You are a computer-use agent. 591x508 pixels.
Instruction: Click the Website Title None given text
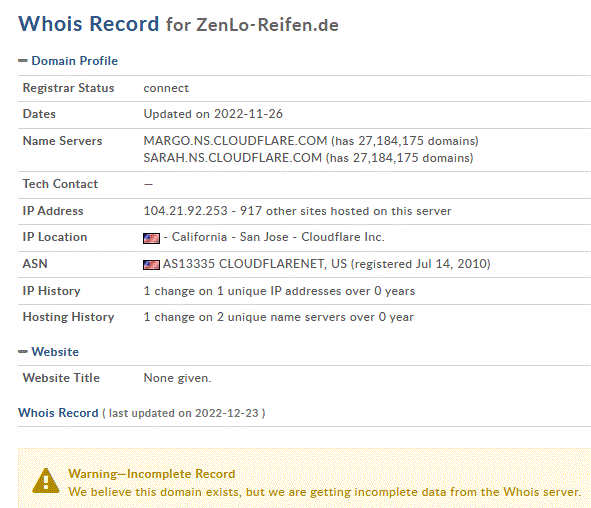177,378
